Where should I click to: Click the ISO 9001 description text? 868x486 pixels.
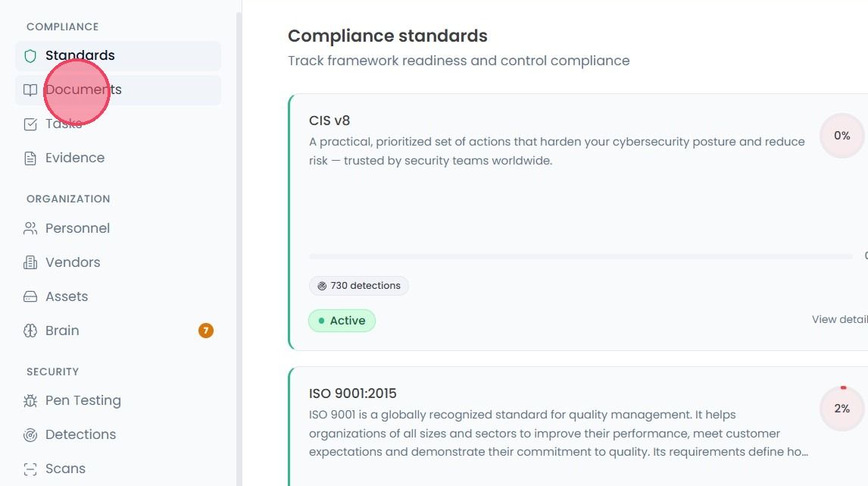tap(558, 434)
